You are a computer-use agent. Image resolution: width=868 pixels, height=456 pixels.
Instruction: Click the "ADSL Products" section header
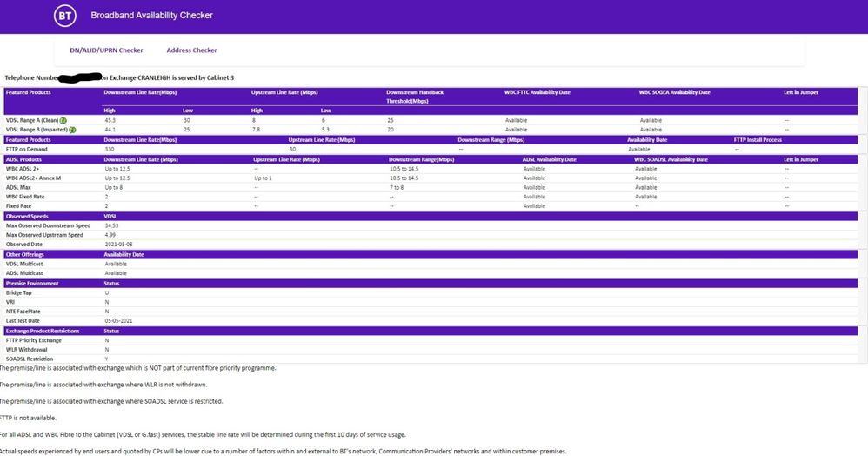pos(23,159)
